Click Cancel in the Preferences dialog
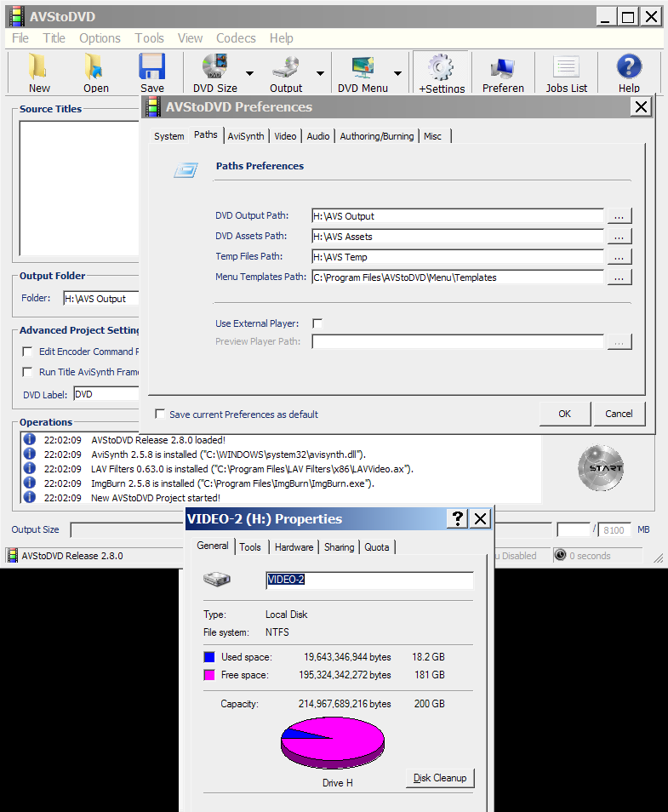 click(x=619, y=414)
